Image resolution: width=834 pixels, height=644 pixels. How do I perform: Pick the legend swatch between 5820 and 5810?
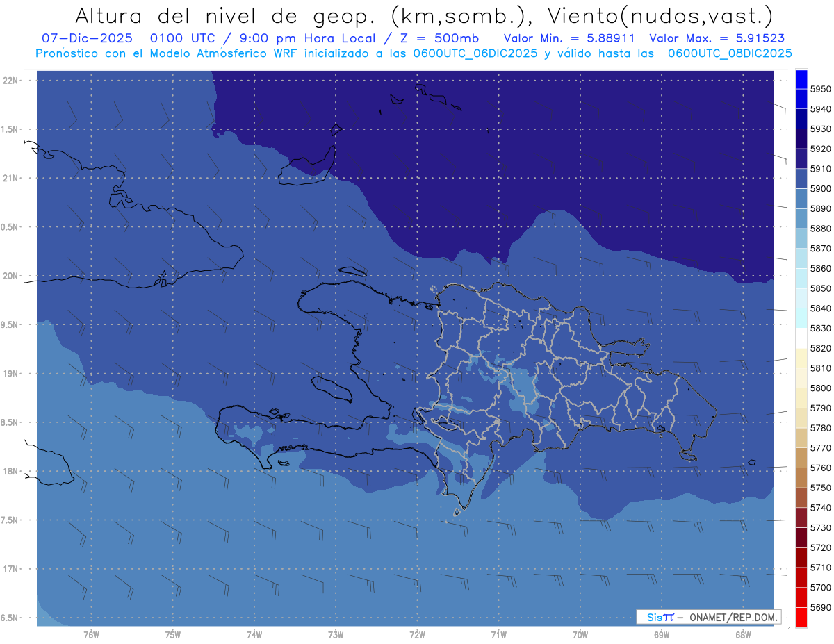[x=801, y=358]
